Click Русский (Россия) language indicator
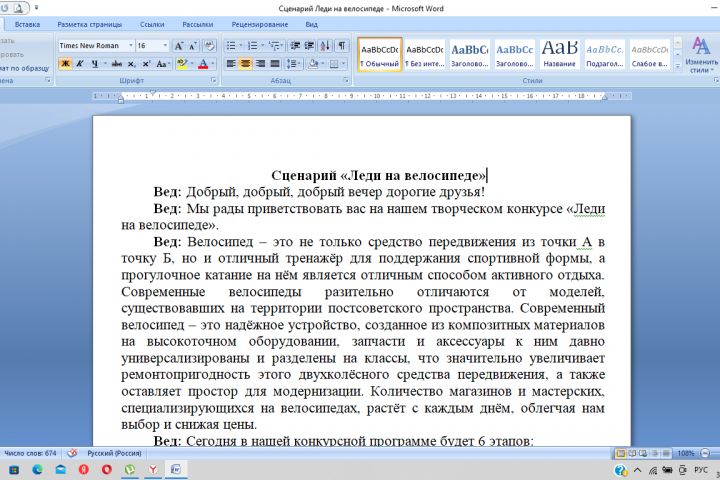 tap(114, 453)
